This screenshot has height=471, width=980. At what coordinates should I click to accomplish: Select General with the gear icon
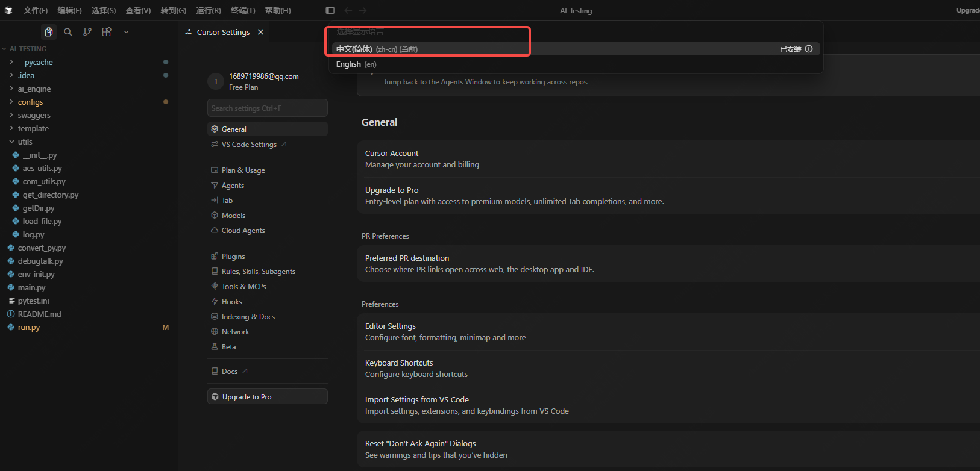(x=268, y=129)
